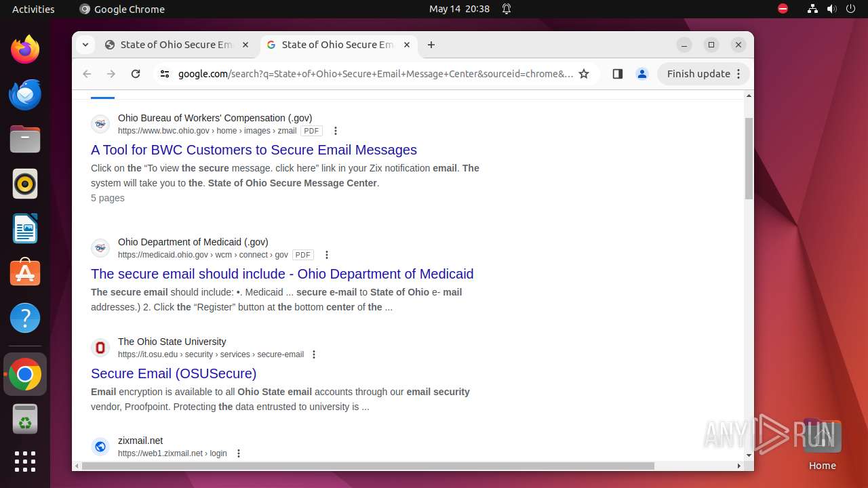The width and height of the screenshot is (868, 488).
Task: Open more options for OSU result
Action: pyautogui.click(x=313, y=354)
